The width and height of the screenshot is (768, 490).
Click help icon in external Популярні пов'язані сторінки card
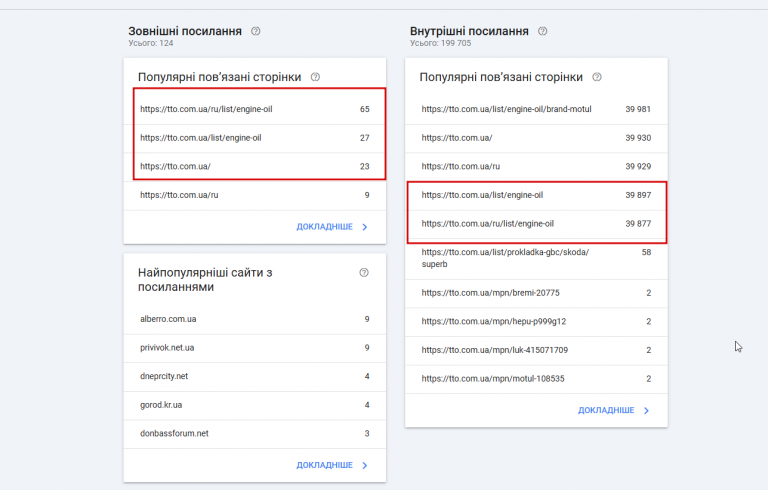[x=315, y=77]
